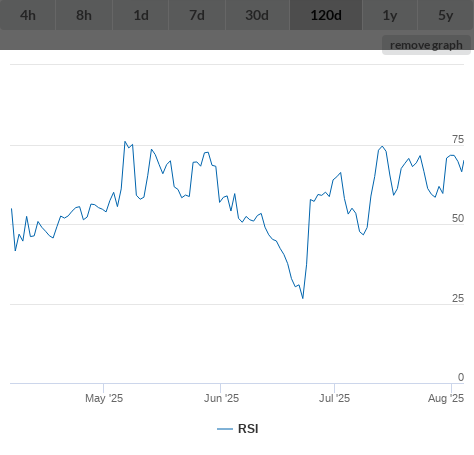Click the active 120d range tab
The image size is (474, 455).
(326, 15)
